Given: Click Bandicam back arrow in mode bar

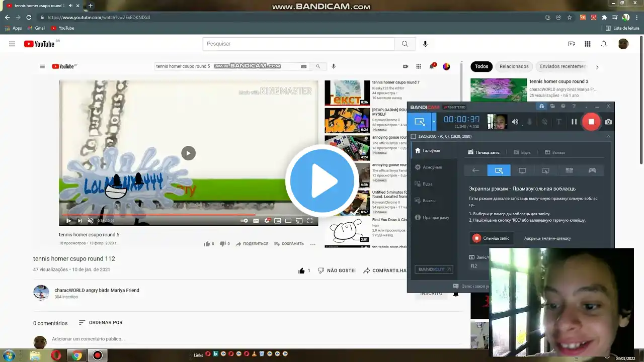Looking at the screenshot, I should [x=475, y=170].
